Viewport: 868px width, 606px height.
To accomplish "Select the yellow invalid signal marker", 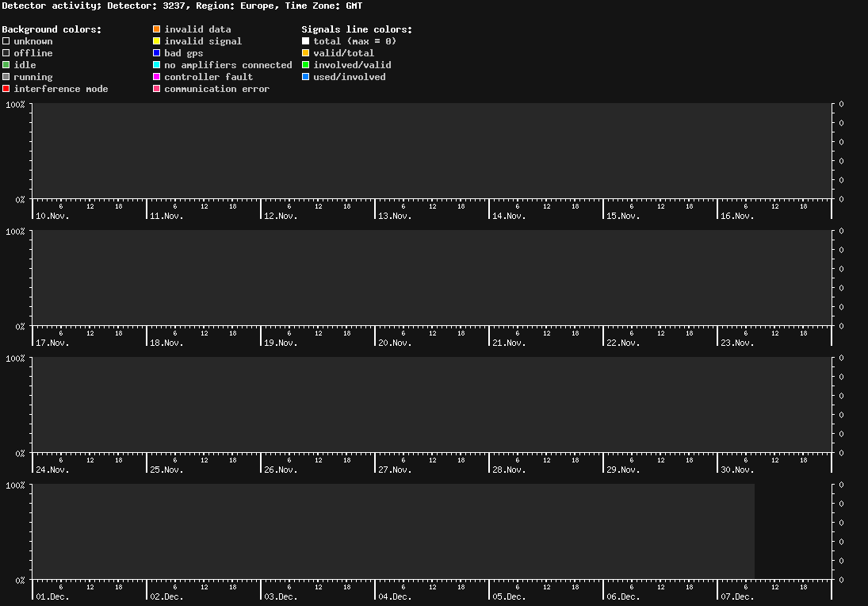I will coord(158,40).
